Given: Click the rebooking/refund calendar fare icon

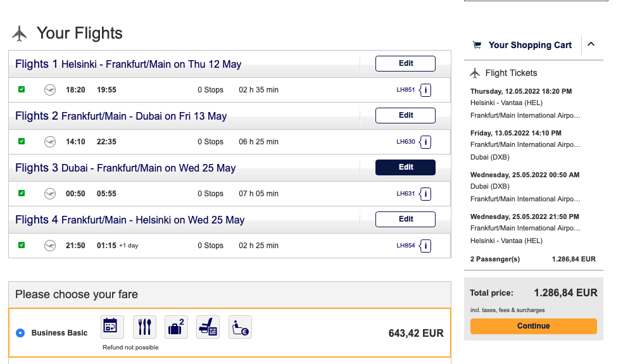Looking at the screenshot, I should click(x=112, y=327).
